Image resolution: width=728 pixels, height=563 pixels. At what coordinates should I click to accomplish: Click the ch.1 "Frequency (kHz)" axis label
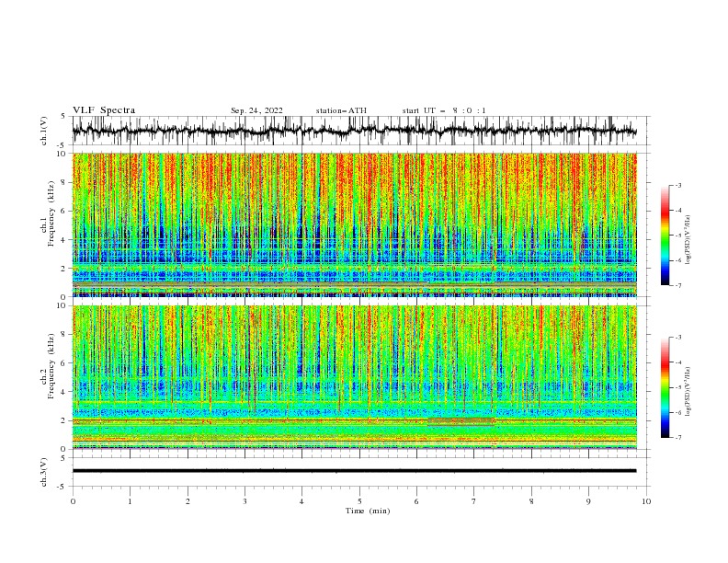pos(51,213)
